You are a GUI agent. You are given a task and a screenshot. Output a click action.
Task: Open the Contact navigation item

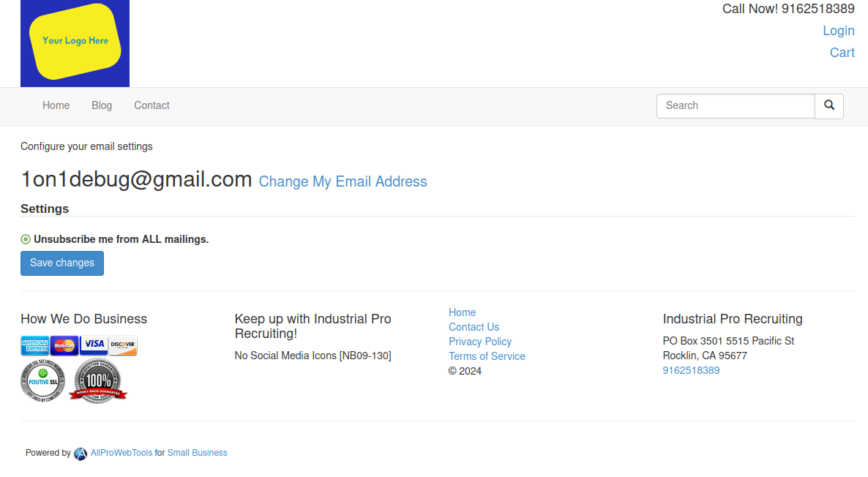coord(151,105)
